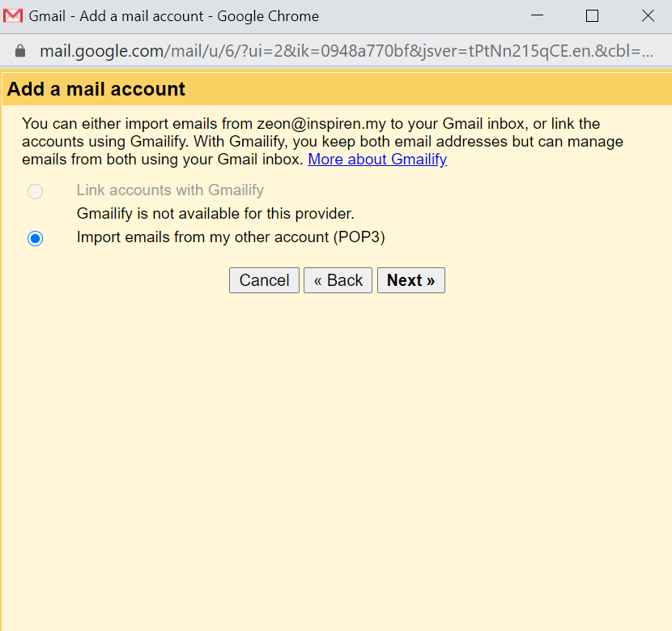Maximize the Chrome popup window
This screenshot has height=631, width=672.
pos(592,16)
